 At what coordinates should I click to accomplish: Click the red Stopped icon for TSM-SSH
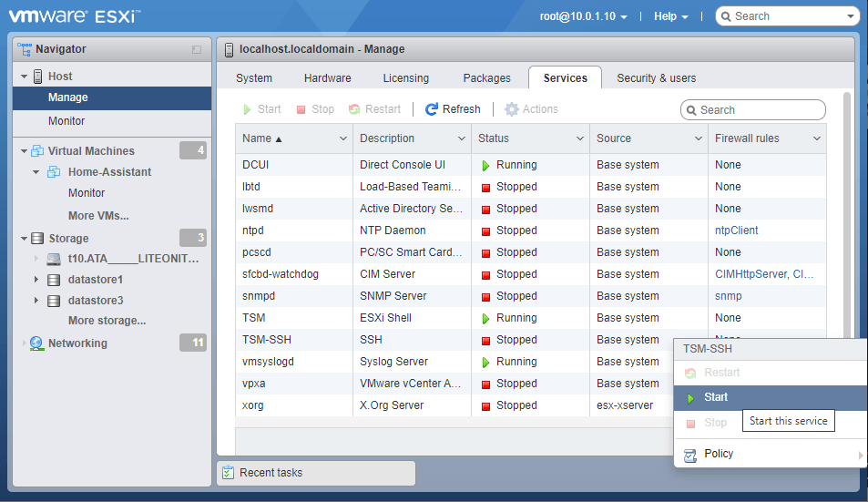486,340
